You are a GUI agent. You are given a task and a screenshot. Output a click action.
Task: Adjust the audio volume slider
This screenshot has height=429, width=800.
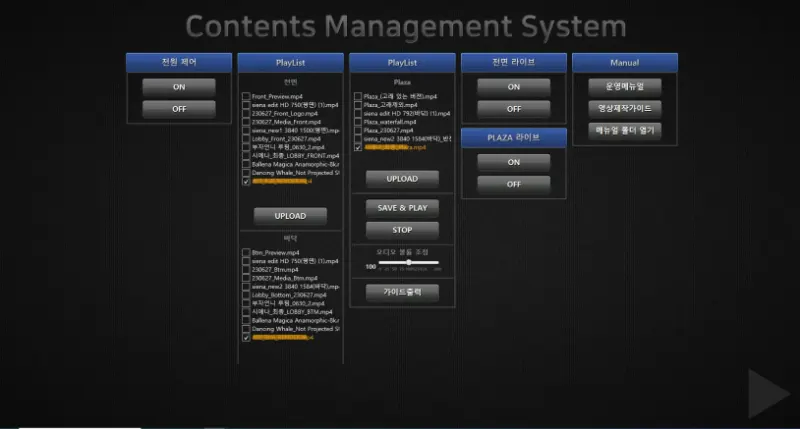pos(409,263)
